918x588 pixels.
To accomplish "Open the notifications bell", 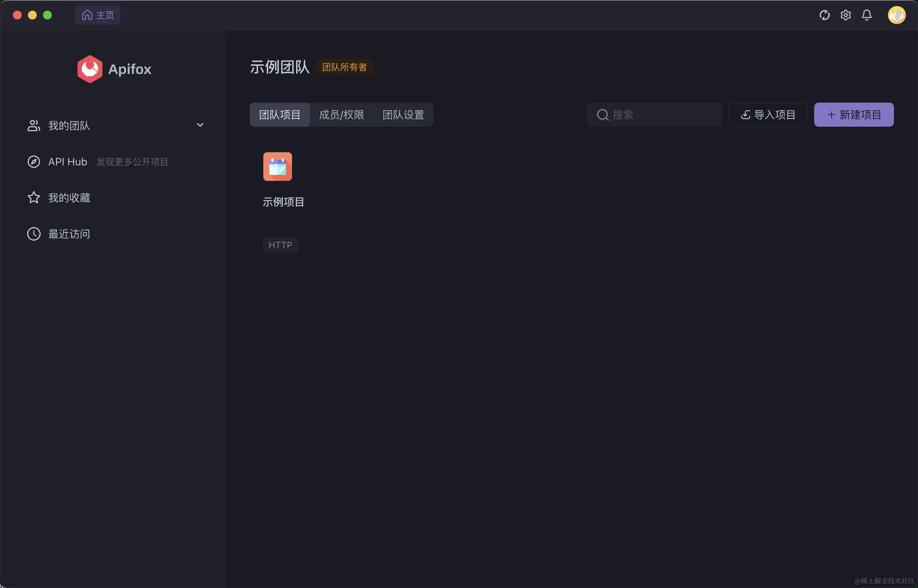I will click(x=866, y=15).
